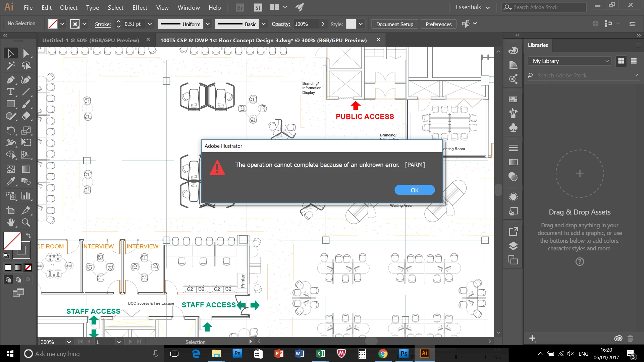This screenshot has height=362, width=644.
Task: Click the Fill color swatch
Action: point(12,241)
